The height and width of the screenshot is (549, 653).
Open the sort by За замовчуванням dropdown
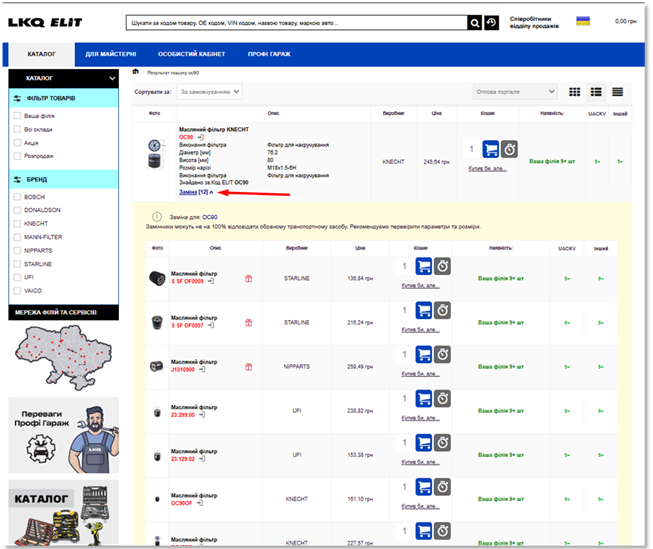click(x=209, y=92)
